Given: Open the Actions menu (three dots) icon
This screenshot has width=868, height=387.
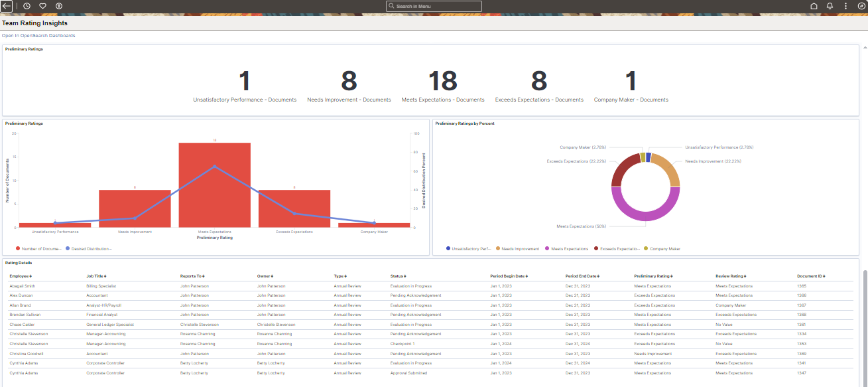Looking at the screenshot, I should click(x=845, y=5).
